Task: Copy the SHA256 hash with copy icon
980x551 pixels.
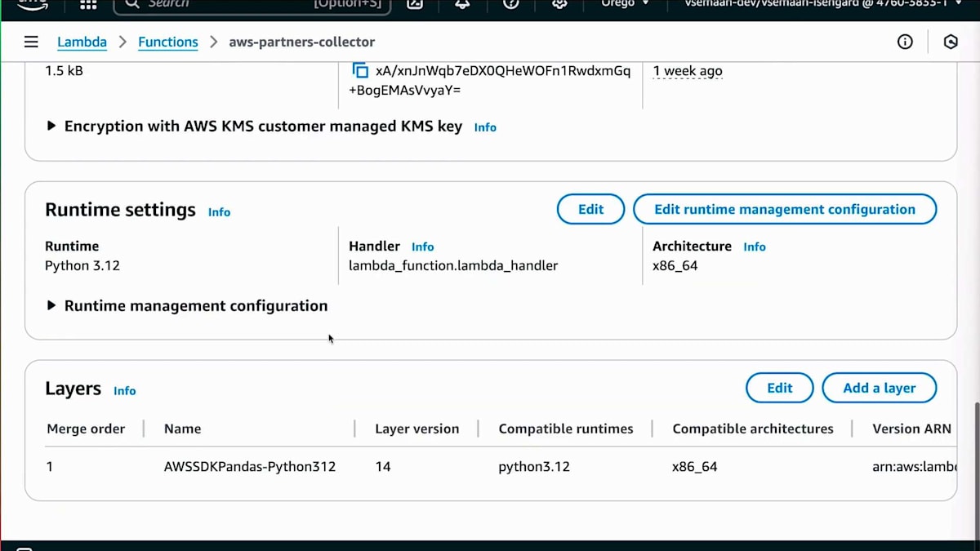Action: coord(360,71)
